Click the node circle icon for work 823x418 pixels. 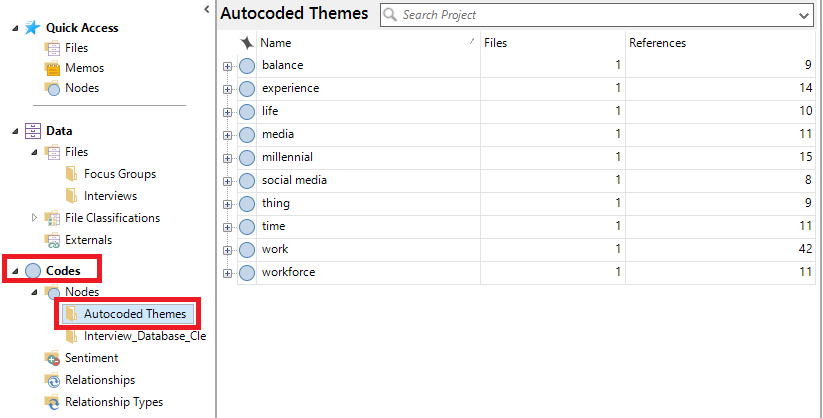click(x=247, y=249)
